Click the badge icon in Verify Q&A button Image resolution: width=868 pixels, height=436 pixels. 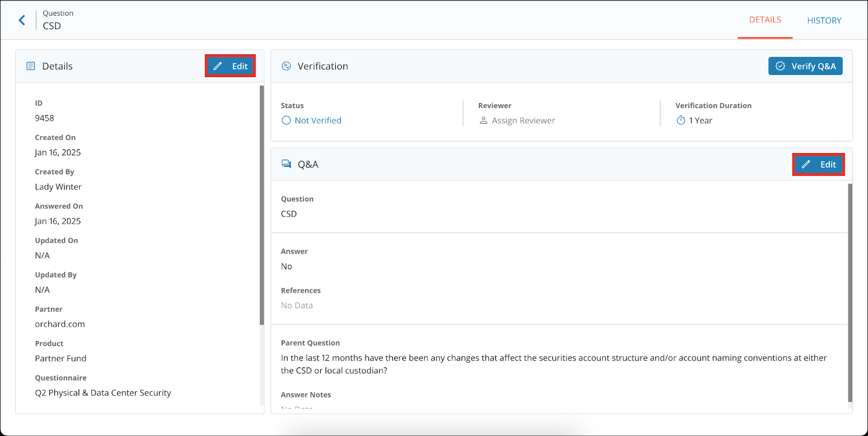click(780, 66)
